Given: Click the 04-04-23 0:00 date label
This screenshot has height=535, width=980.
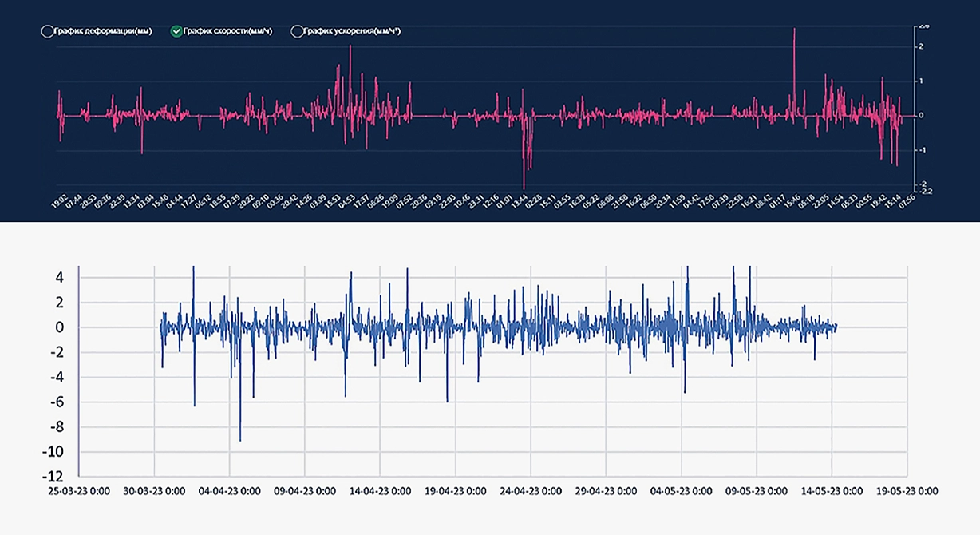Looking at the screenshot, I should tap(229, 490).
